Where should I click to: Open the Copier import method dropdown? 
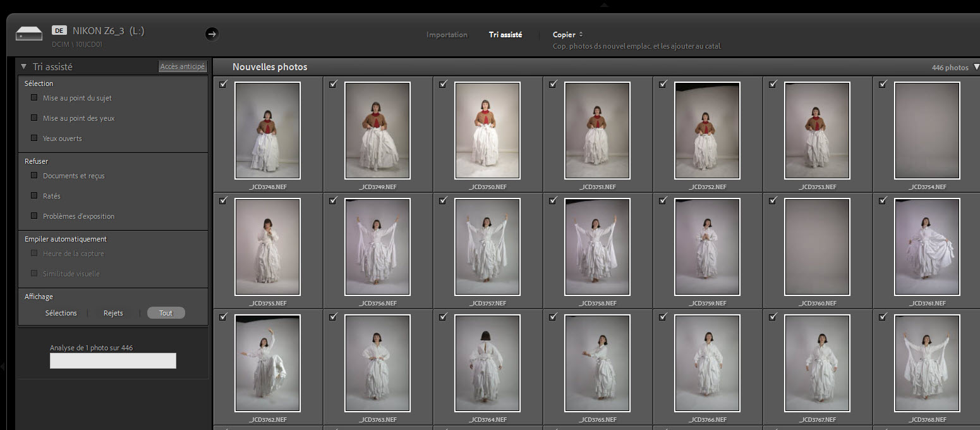[x=567, y=35]
